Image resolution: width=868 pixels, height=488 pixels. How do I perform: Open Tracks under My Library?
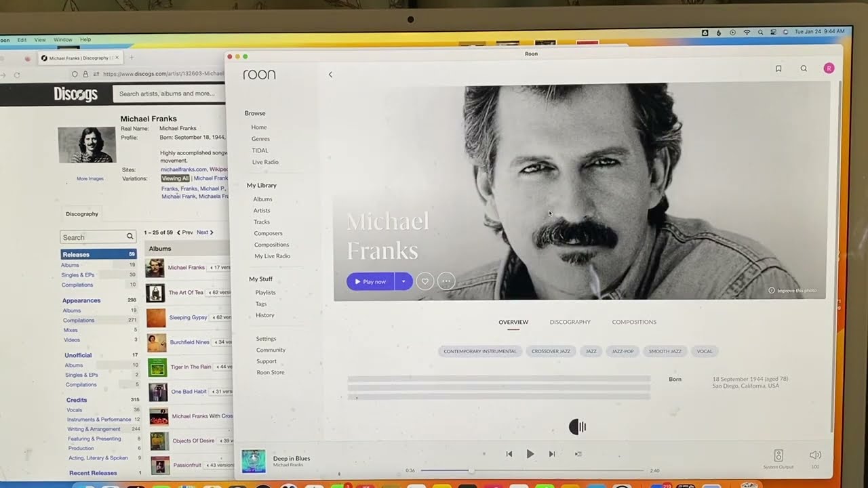(262, 222)
